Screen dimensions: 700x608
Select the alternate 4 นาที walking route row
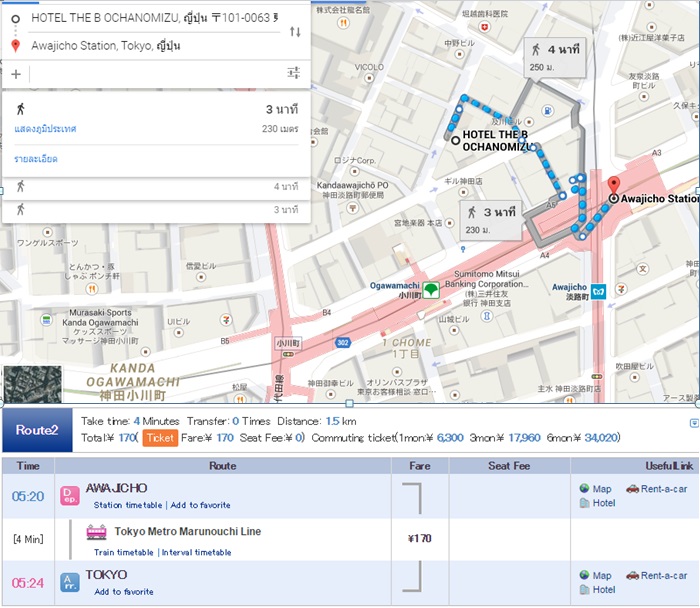(156, 187)
